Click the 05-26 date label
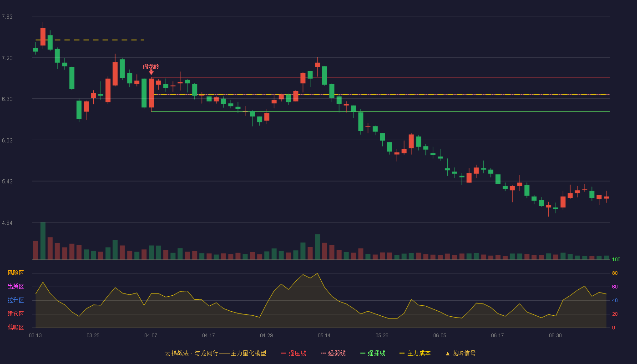 [382, 335]
